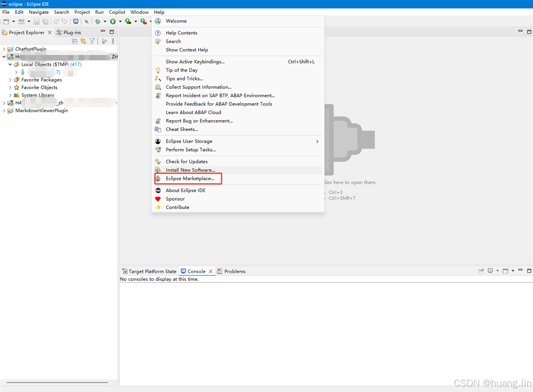
Task: Open the Open Console dropdown arrow
Action: coord(513,271)
